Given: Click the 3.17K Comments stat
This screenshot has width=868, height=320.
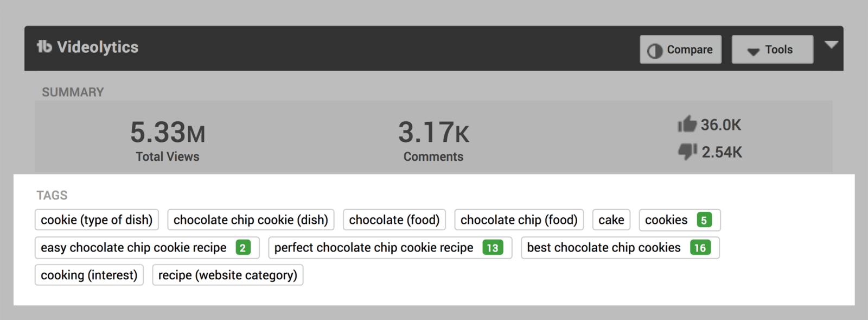Looking at the screenshot, I should [x=433, y=140].
